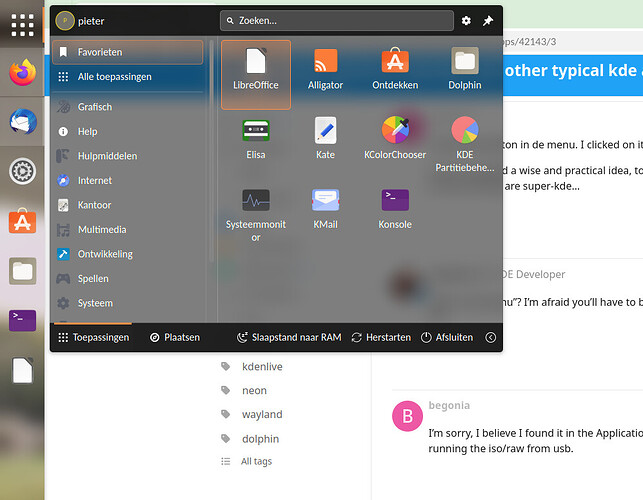Viewport: 643px width, 500px height.
Task: Expand more session options arrow
Action: point(491,338)
